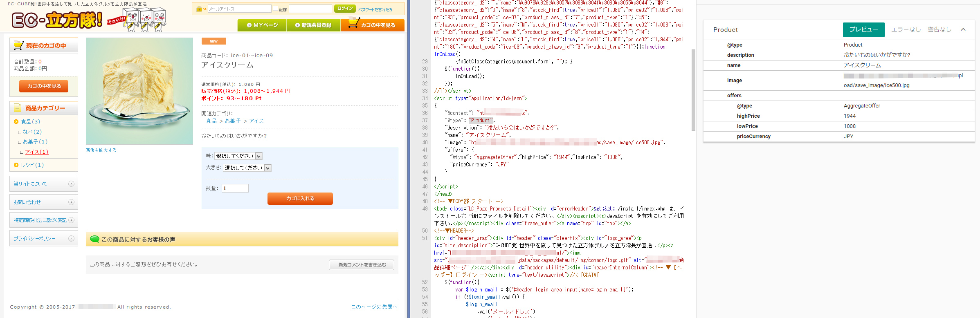The image size is (980, 318).
Task: Click 新規コメントを書き込む button
Action: [362, 265]
